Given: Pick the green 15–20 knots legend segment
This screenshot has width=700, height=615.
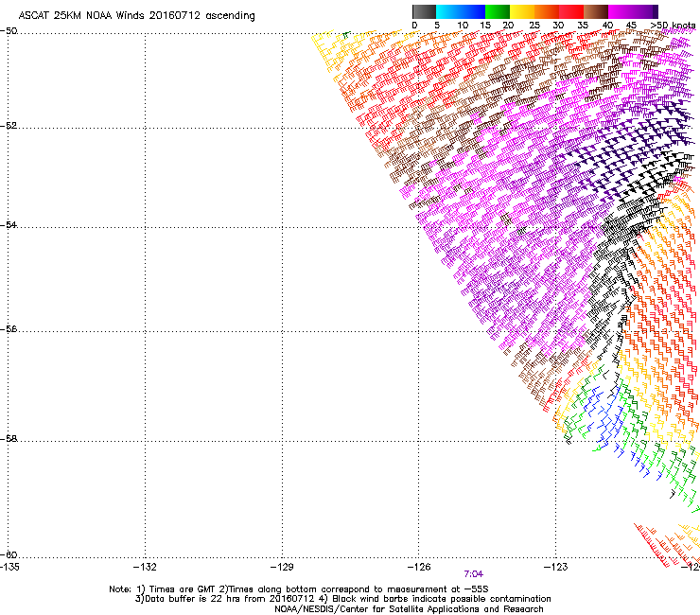Looking at the screenshot, I should (x=498, y=11).
